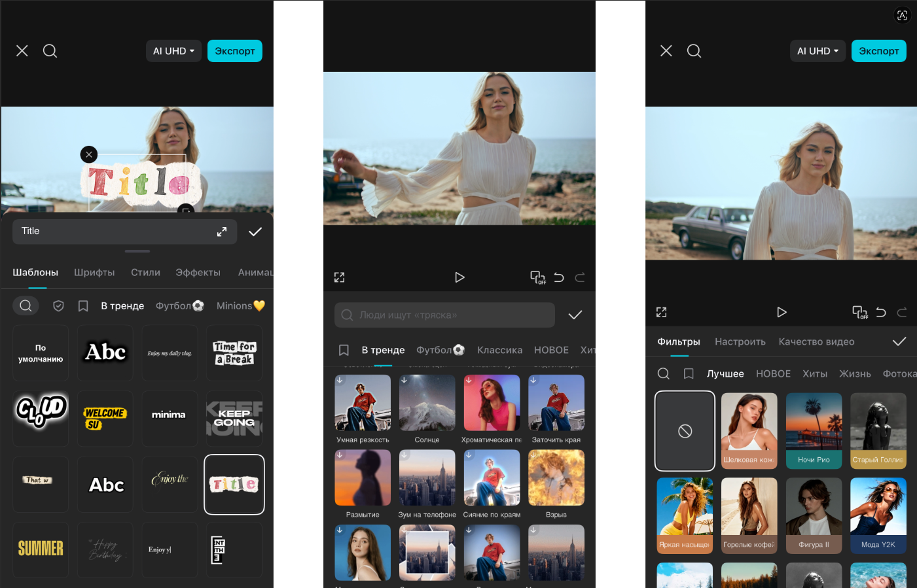The width and height of the screenshot is (917, 588).
Task: Redo the action in the right screen
Action: point(902,313)
